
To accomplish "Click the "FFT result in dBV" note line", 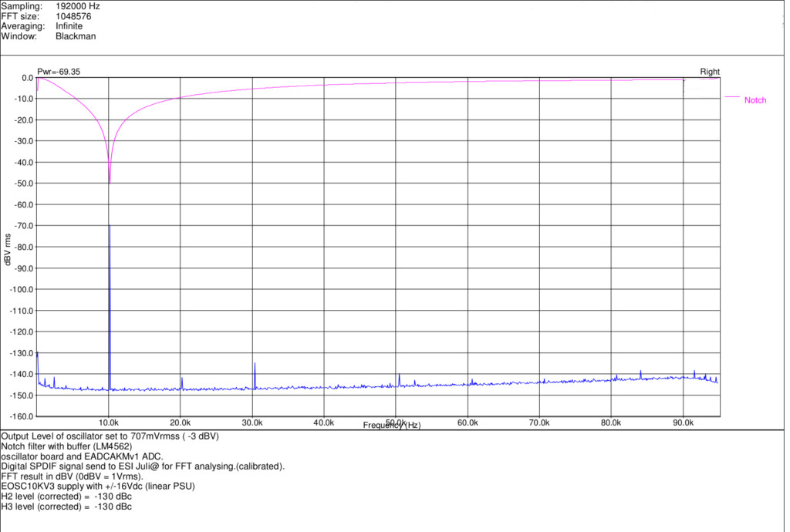I will (72, 476).
